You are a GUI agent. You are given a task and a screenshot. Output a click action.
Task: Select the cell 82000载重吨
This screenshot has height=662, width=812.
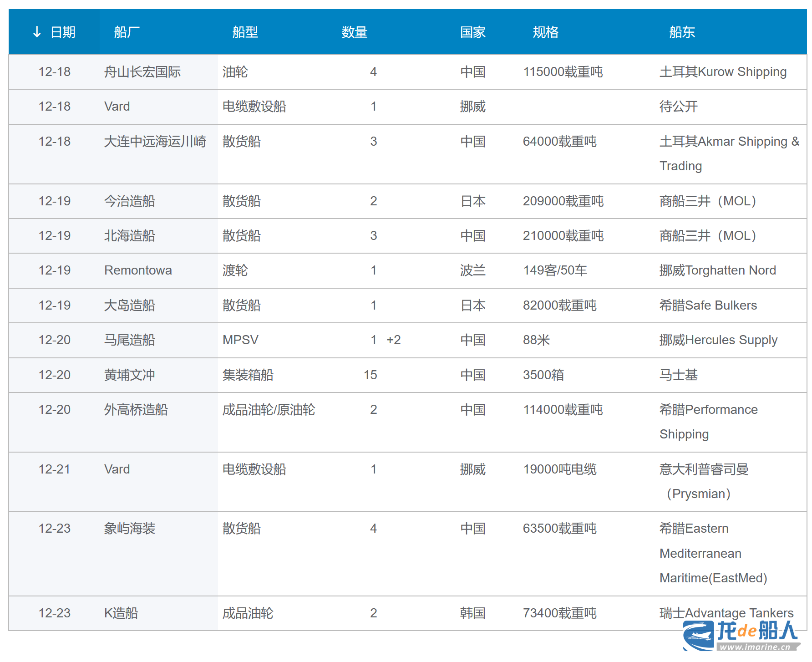[560, 306]
